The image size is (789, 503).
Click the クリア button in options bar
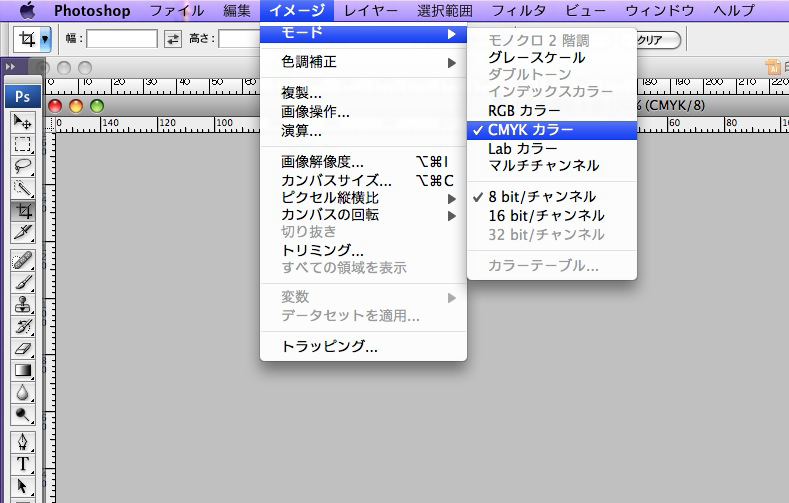[659, 40]
